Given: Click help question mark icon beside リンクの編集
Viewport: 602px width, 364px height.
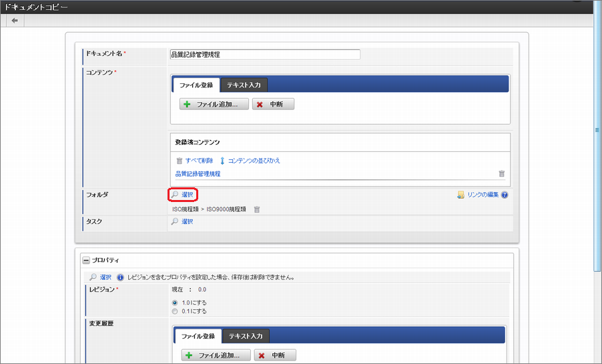Looking at the screenshot, I should click(505, 195).
